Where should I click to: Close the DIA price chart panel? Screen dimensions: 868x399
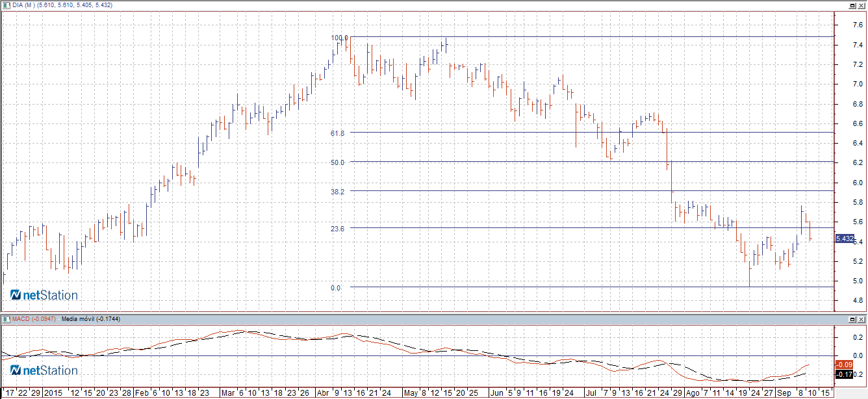click(862, 5)
